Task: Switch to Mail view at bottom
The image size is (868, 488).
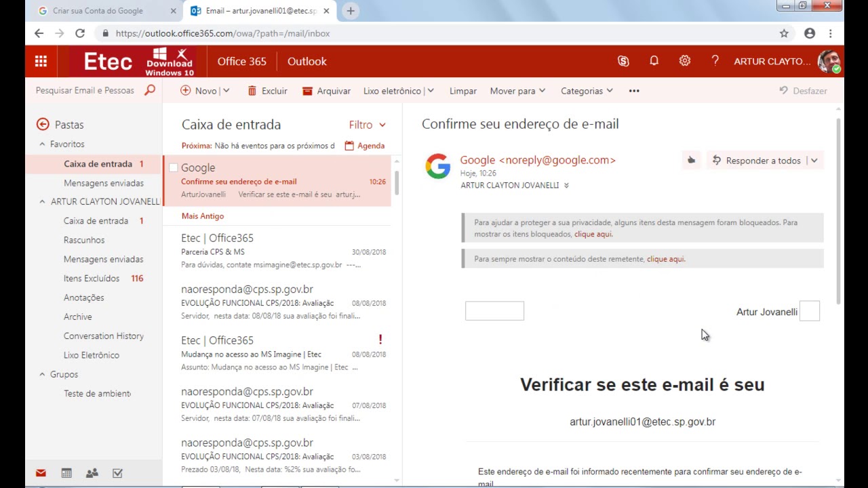Action: coord(41,473)
